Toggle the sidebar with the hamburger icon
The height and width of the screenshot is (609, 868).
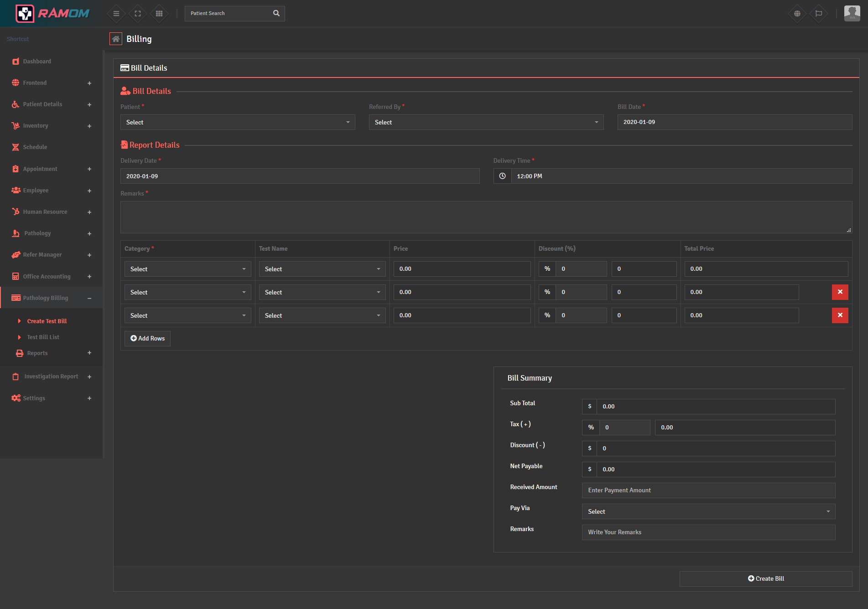point(116,13)
